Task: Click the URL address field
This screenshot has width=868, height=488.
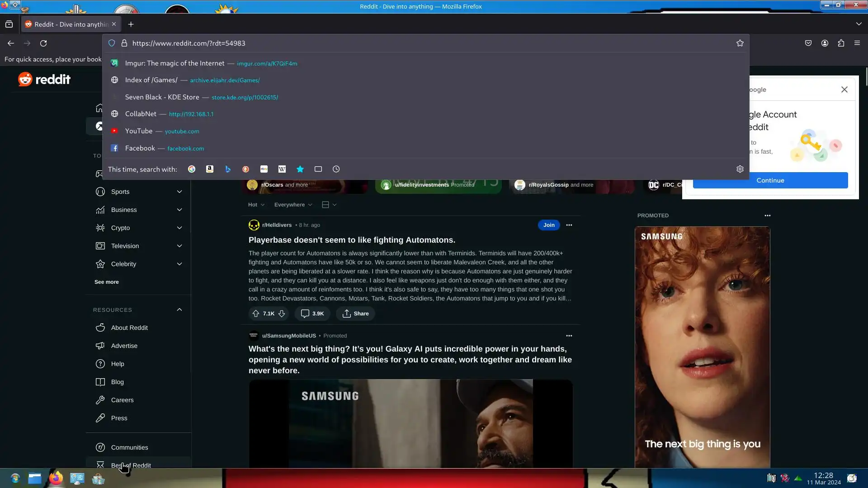Action: click(407, 43)
